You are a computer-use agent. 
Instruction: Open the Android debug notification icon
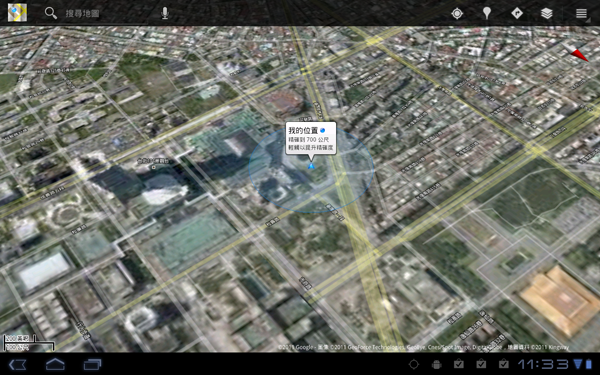point(436,364)
